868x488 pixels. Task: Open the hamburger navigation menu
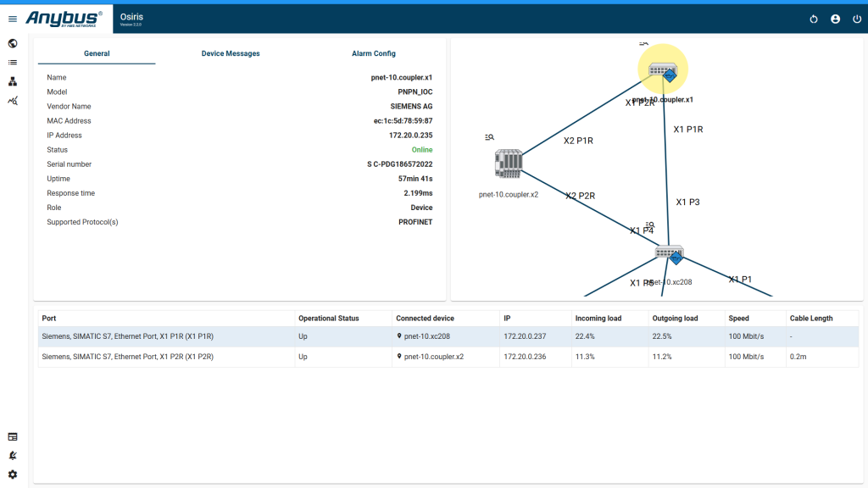click(12, 19)
